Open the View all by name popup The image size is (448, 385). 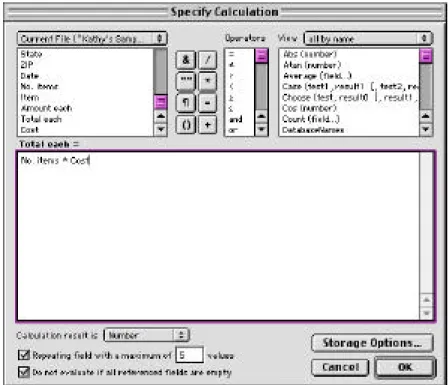[x=368, y=39]
